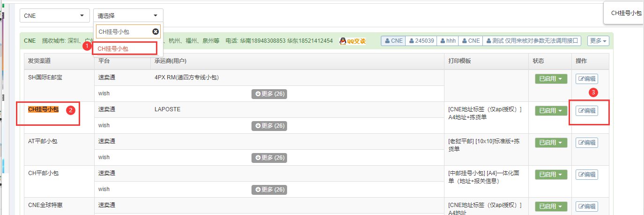Viewport: 644px width, 215px height.
Task: Click the LAPOSTE carrier text
Action: click(x=167, y=109)
